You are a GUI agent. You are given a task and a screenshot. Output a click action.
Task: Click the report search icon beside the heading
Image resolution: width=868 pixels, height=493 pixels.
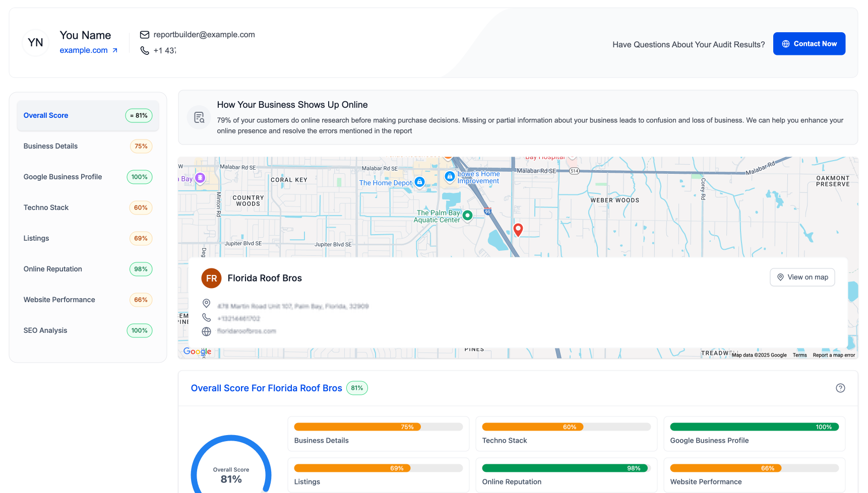[199, 117]
